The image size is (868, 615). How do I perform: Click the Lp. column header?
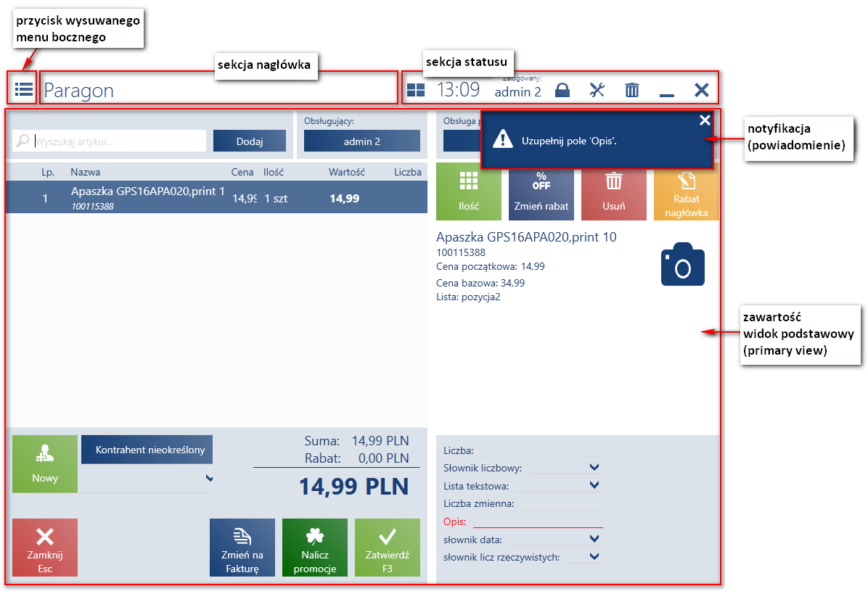point(48,172)
